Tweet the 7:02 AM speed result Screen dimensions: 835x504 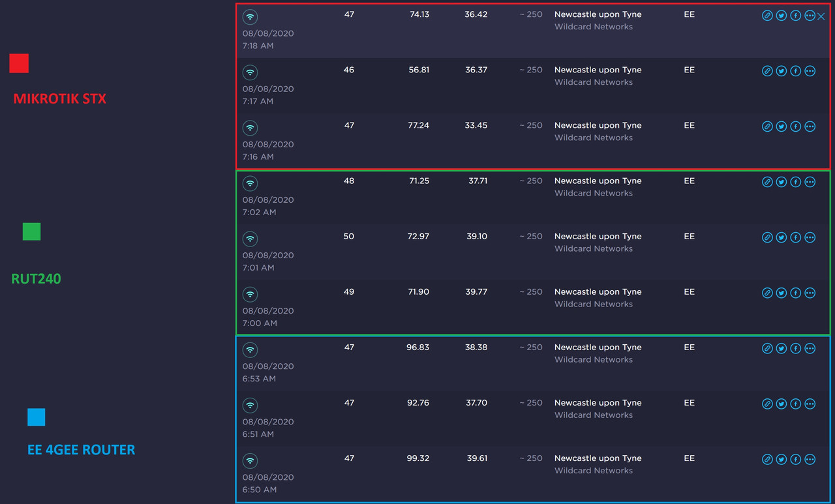click(x=782, y=182)
